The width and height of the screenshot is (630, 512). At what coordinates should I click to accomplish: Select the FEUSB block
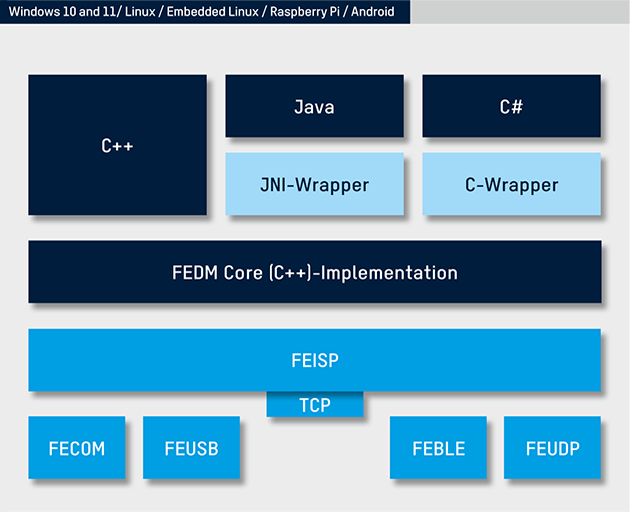(x=191, y=448)
